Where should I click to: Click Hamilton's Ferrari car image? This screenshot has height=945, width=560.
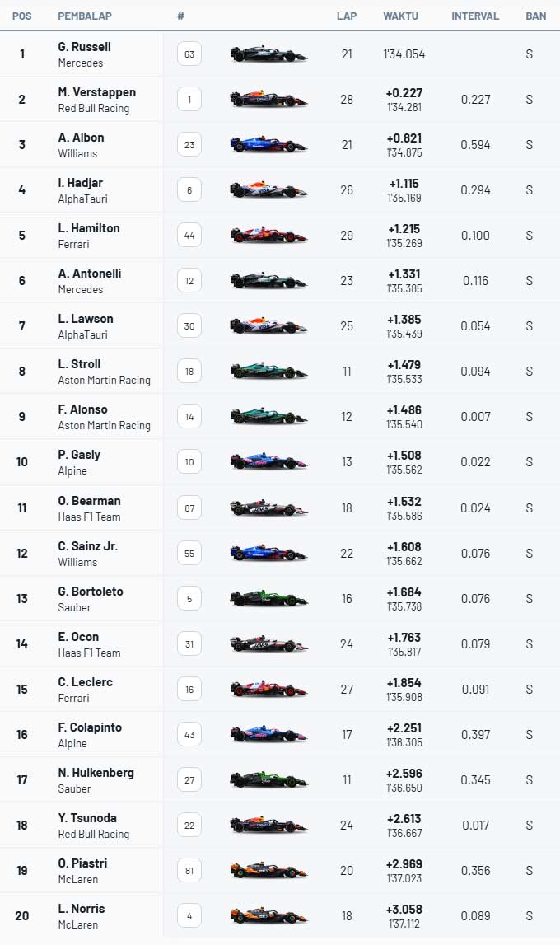tap(268, 236)
